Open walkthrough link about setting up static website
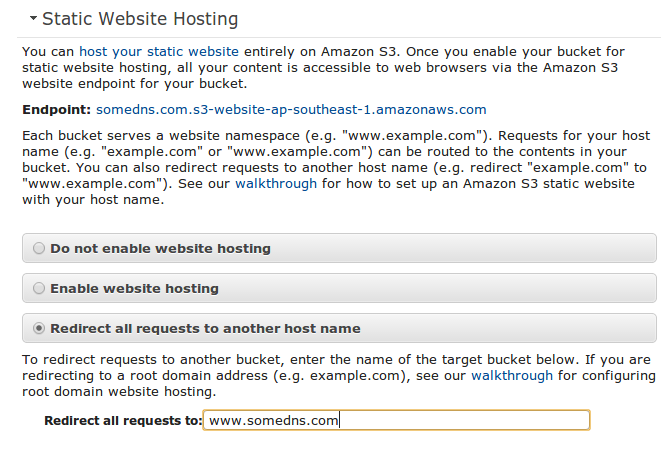661x471 pixels. tap(276, 184)
